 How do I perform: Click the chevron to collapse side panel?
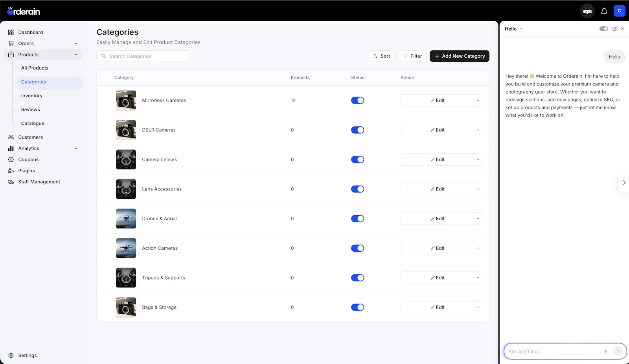(x=624, y=183)
